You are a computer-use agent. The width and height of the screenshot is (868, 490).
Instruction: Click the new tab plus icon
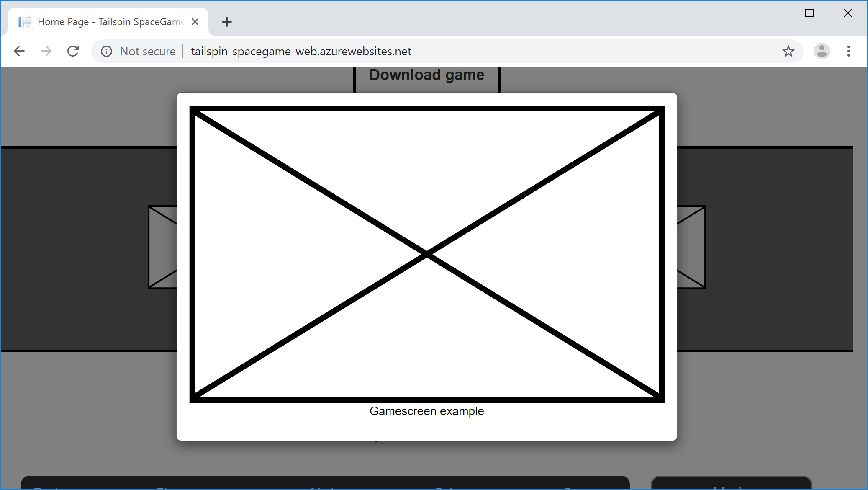point(226,21)
